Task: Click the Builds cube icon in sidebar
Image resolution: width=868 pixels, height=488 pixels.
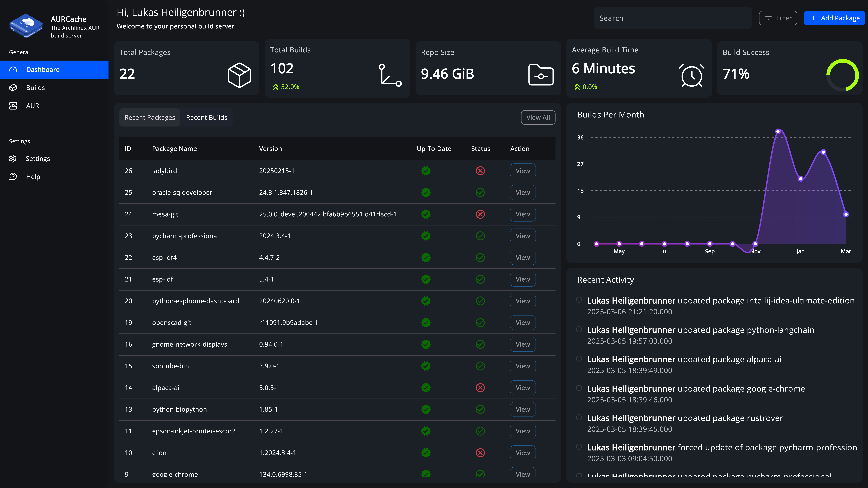Action: pos(13,88)
